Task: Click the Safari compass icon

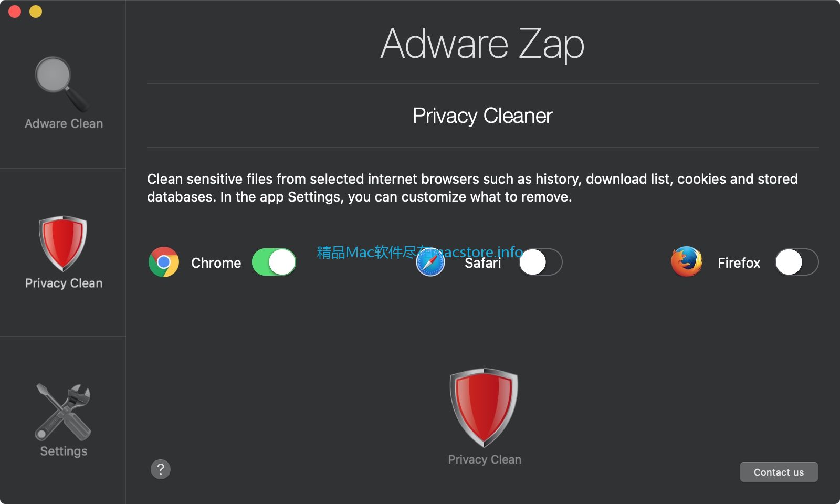Action: [430, 262]
